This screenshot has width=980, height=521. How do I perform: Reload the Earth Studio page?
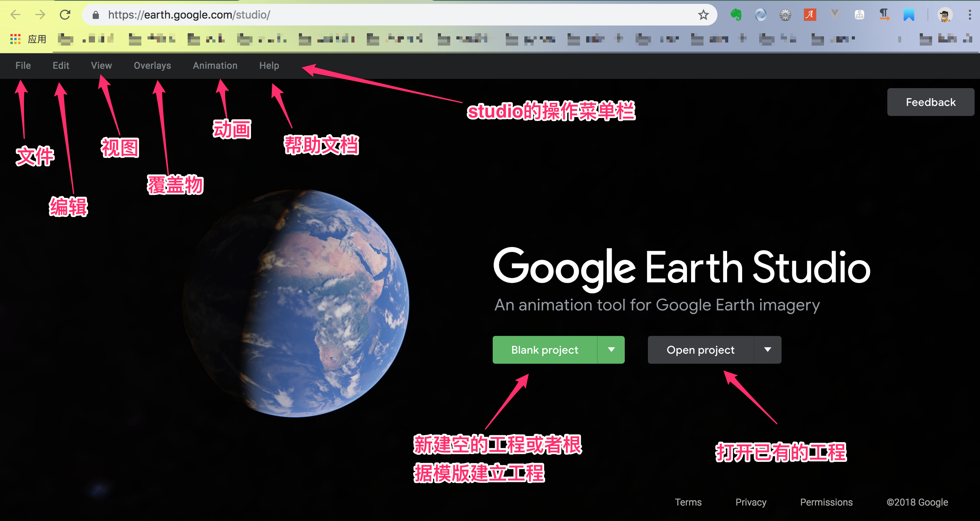(66, 15)
